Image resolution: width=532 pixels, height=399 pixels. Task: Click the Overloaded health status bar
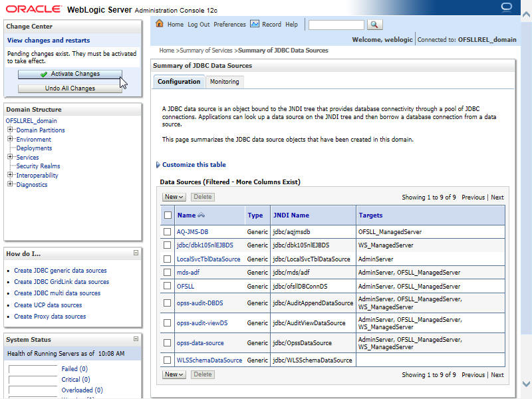[x=33, y=390]
